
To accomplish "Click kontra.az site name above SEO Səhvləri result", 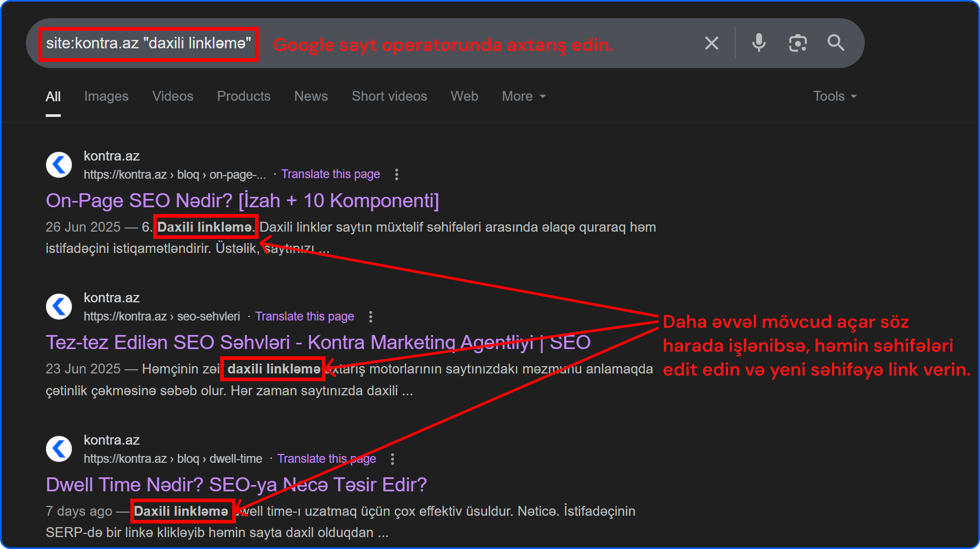I will [112, 298].
